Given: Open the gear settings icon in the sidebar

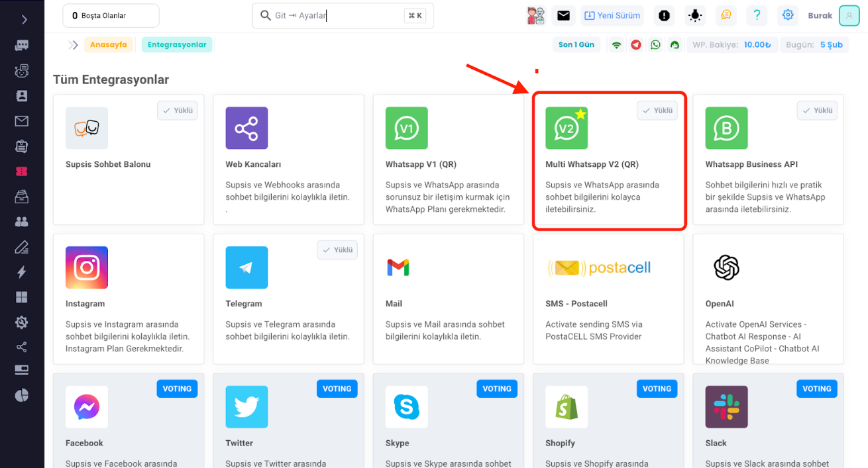Looking at the screenshot, I should pyautogui.click(x=22, y=322).
